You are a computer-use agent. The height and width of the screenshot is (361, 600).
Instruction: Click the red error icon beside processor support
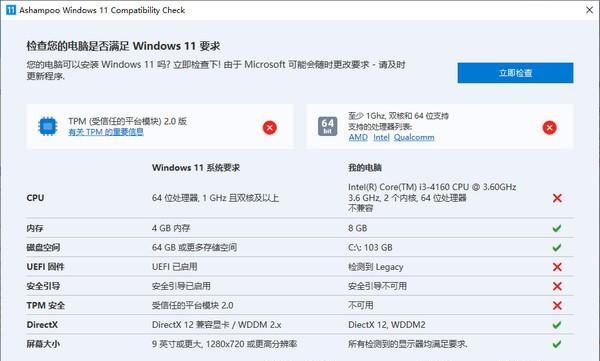549,127
